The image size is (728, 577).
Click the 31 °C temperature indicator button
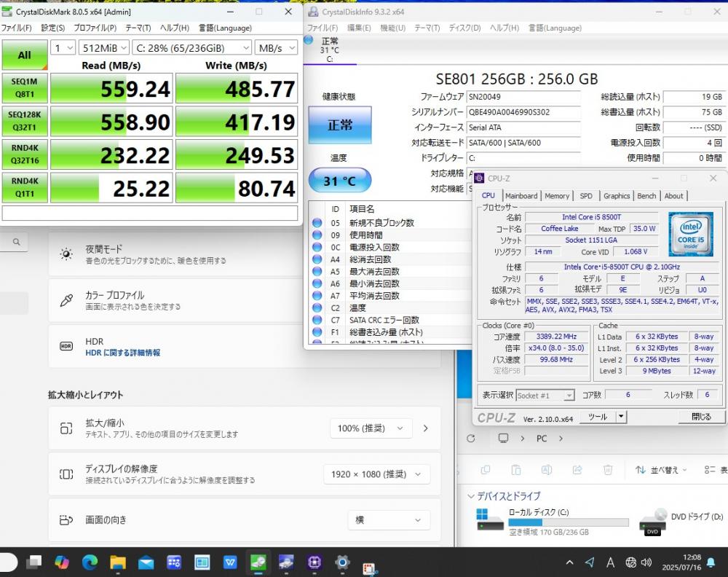(340, 180)
